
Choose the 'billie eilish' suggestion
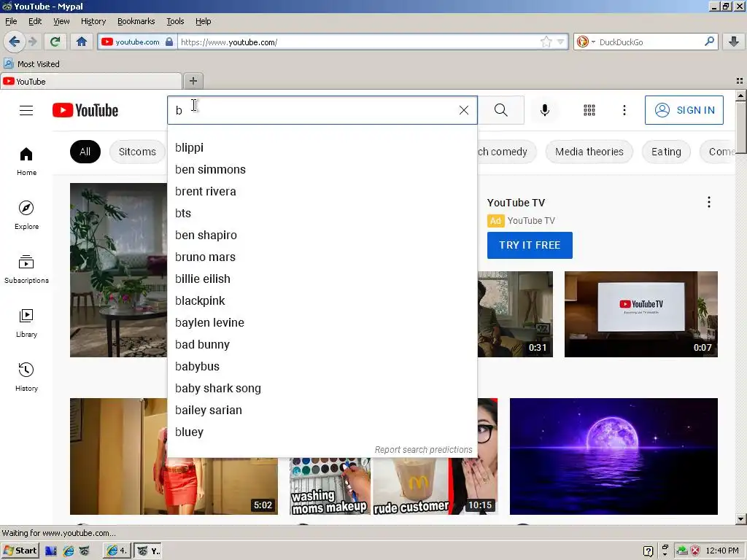tap(322, 279)
